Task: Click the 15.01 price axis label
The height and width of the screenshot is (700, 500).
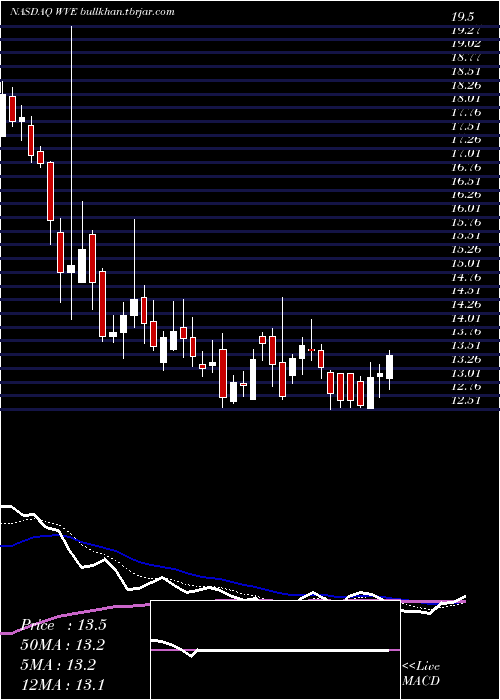Action: click(x=466, y=263)
